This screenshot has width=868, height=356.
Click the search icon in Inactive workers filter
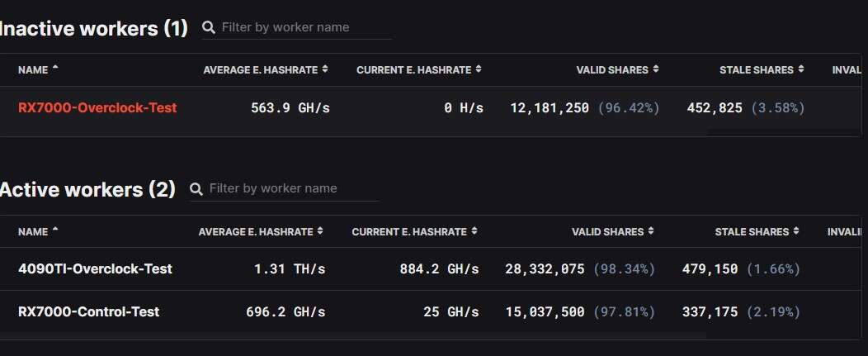(209, 28)
